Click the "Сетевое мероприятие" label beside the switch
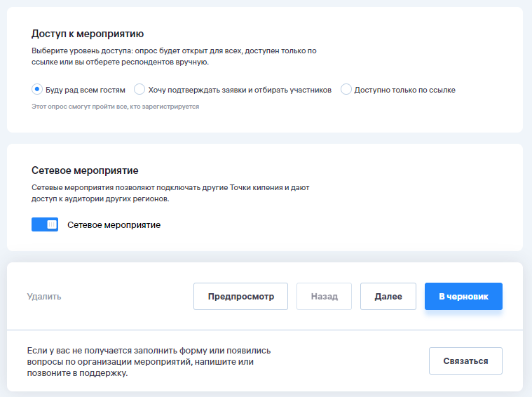The image size is (532, 397). [114, 225]
